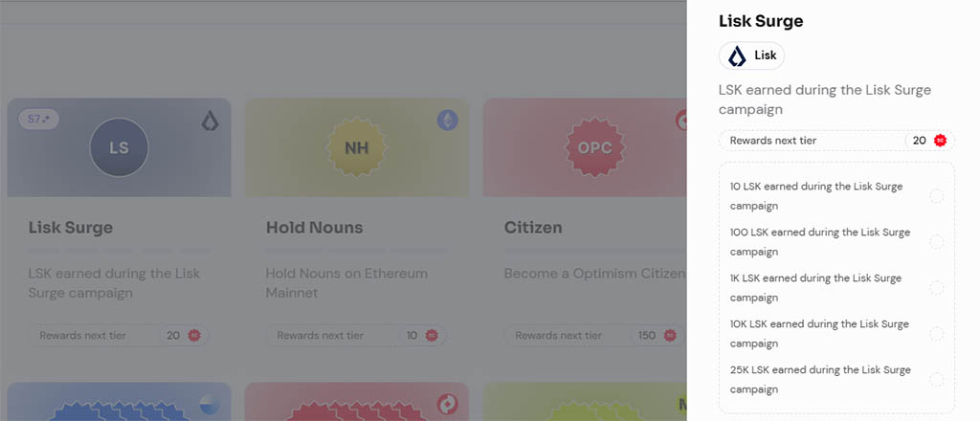Click Rewards next tier 150 on Citizen card
The image size is (980, 421).
593,336
